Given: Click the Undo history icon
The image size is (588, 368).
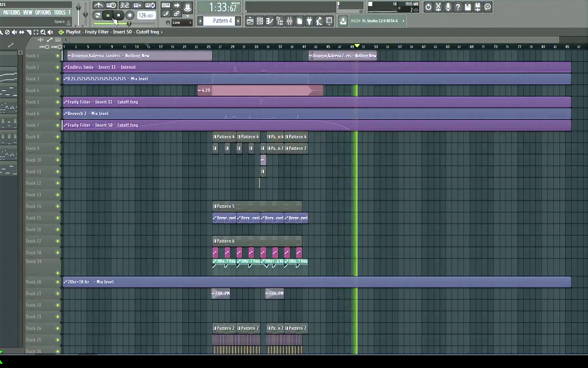Looking at the screenshot, I should click(x=428, y=7).
